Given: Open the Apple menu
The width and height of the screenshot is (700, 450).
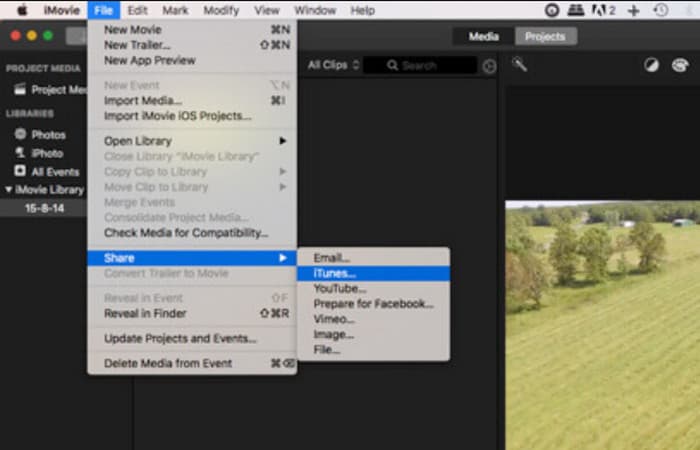Looking at the screenshot, I should click(x=22, y=10).
